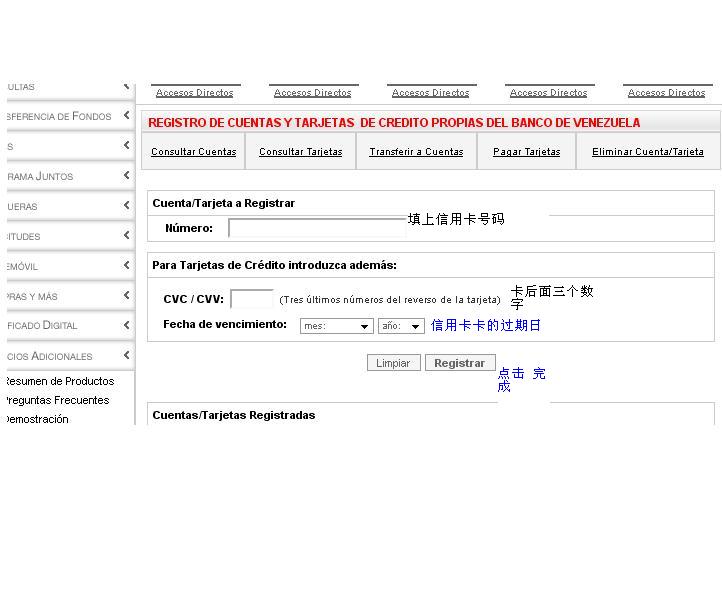Open the Consultar Cuentas link
This screenshot has width=722, height=592.
[x=193, y=151]
